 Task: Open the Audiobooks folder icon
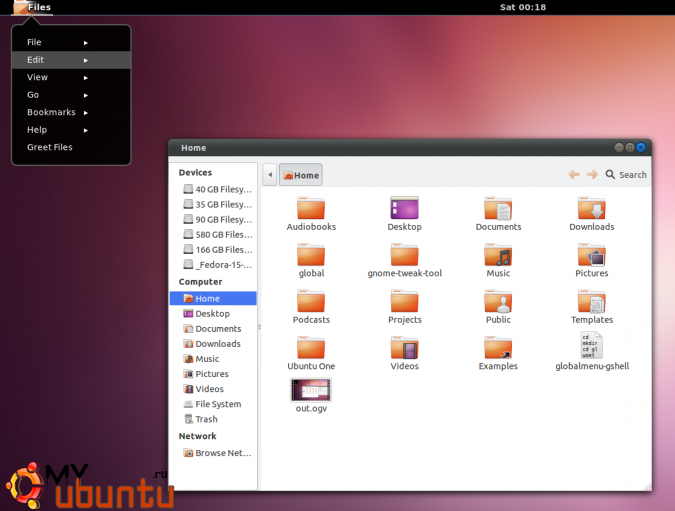click(x=311, y=208)
